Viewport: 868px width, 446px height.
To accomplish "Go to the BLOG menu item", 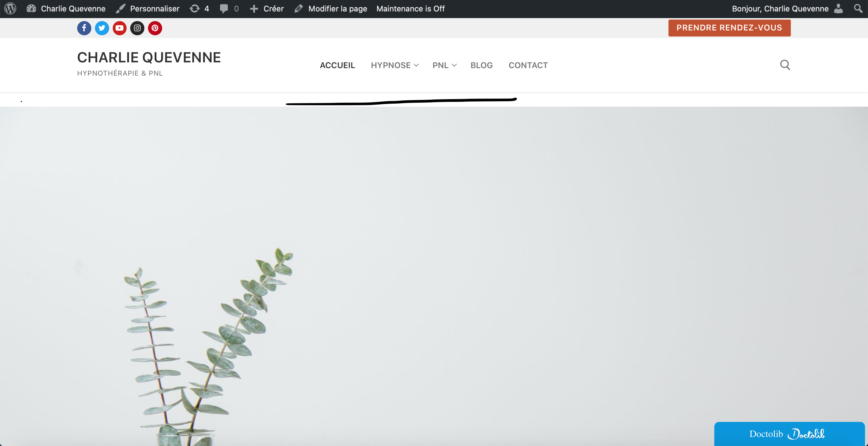I will pos(481,65).
